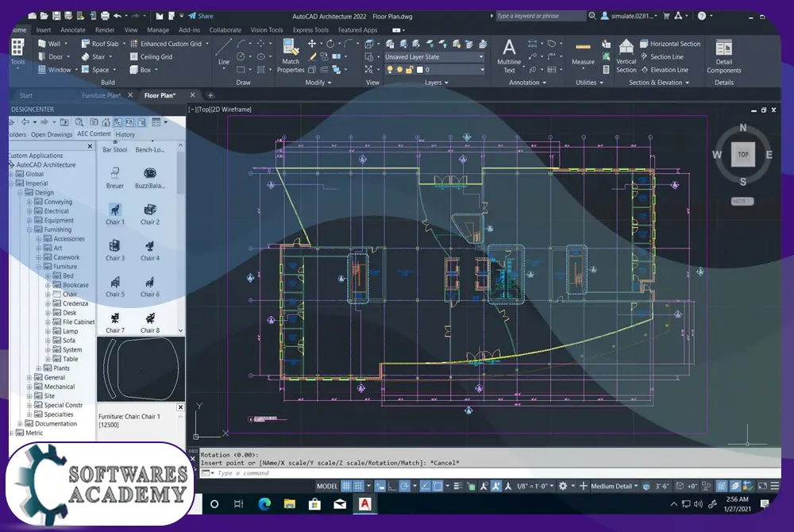Click the Chair preview thumbnail
Screen dimensions: 794x532
pos(141,368)
